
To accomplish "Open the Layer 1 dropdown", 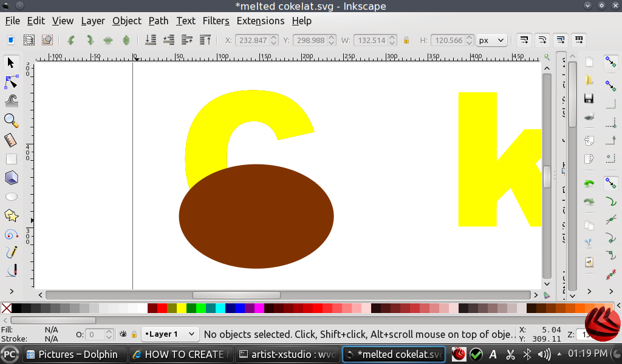I will pos(170,334).
